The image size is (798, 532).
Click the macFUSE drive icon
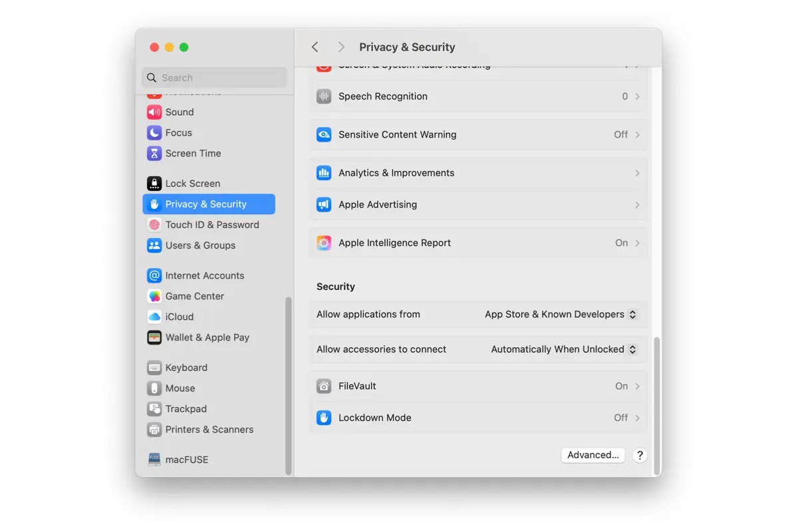pyautogui.click(x=154, y=460)
